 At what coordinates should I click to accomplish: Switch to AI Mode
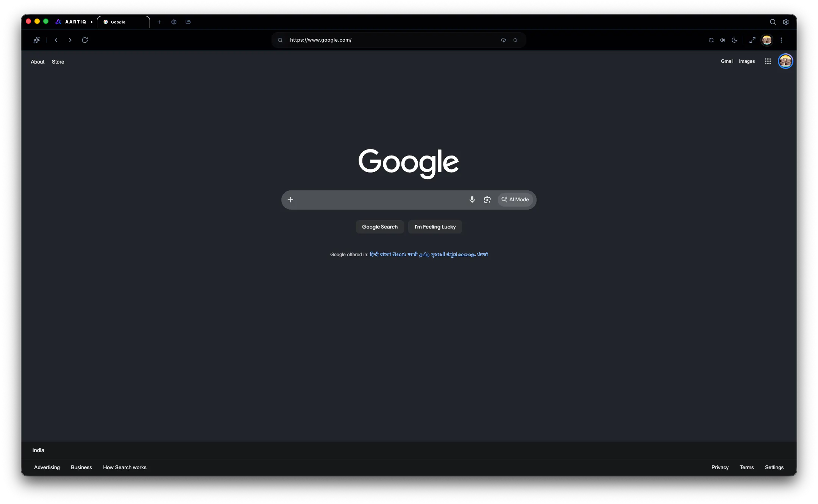(515, 200)
